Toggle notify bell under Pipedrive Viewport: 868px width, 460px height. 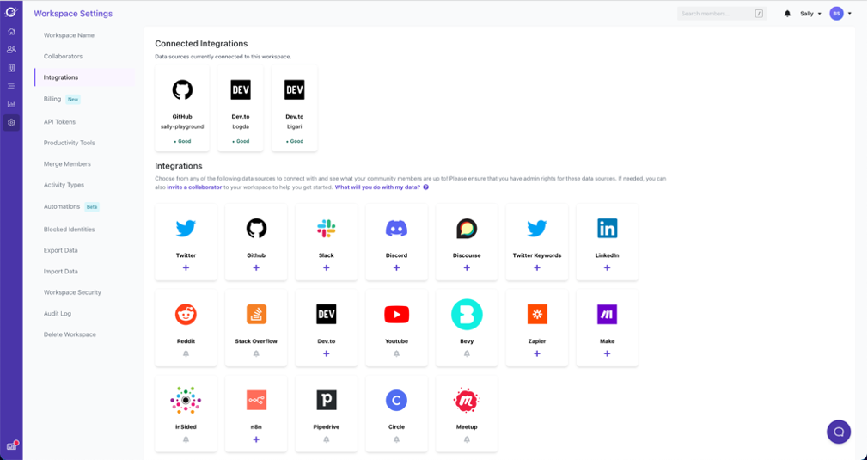(x=326, y=439)
